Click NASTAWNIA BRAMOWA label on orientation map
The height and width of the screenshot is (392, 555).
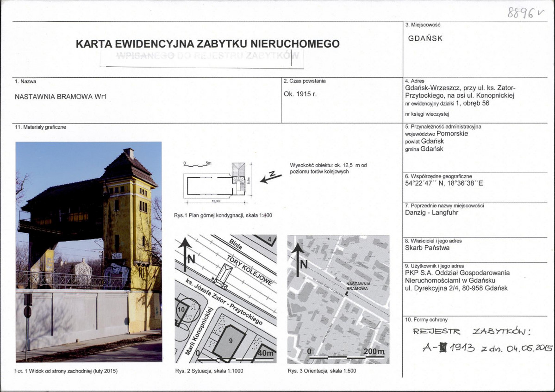coord(358,286)
